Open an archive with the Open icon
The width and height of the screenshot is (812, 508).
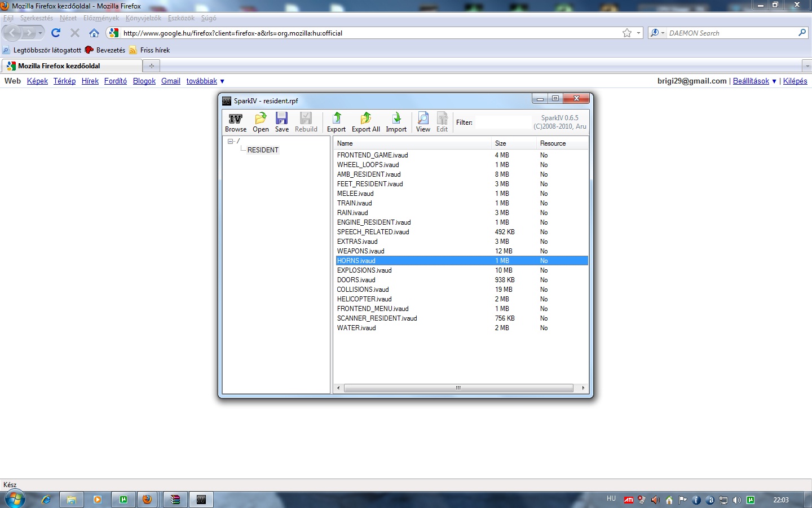click(261, 122)
